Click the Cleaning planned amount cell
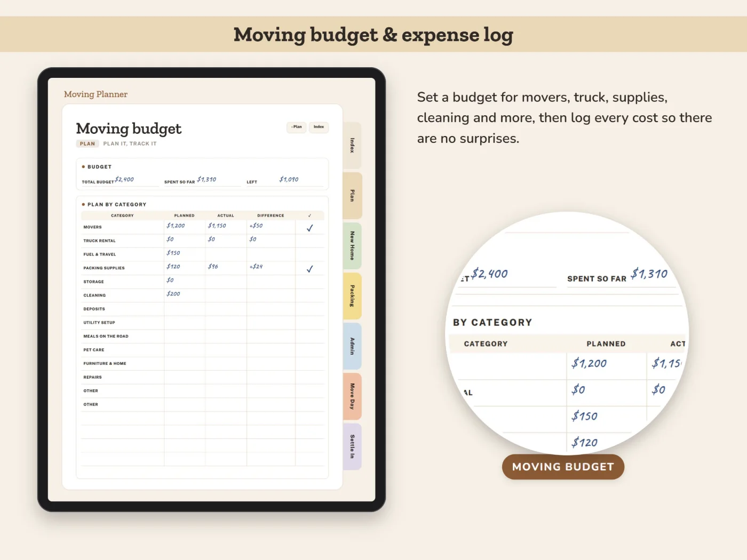Viewport: 747px width, 560px height. click(x=185, y=295)
